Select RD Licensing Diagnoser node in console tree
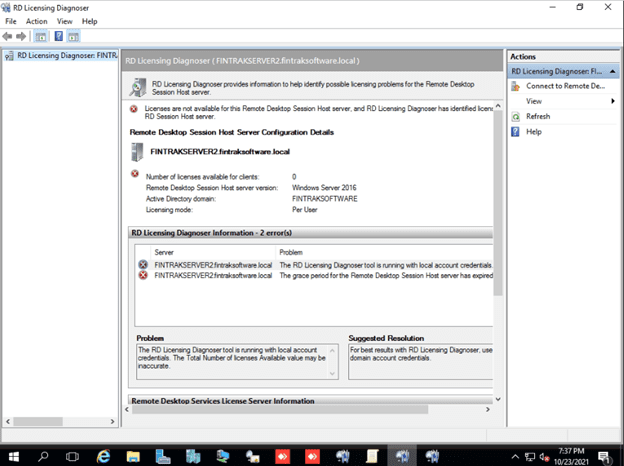 (62, 55)
